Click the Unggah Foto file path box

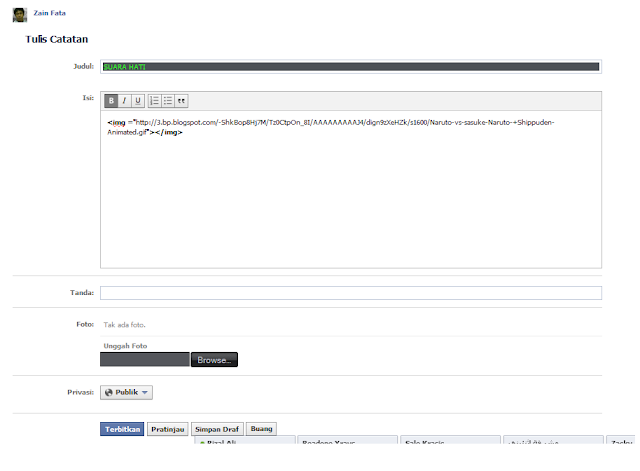[145, 360]
